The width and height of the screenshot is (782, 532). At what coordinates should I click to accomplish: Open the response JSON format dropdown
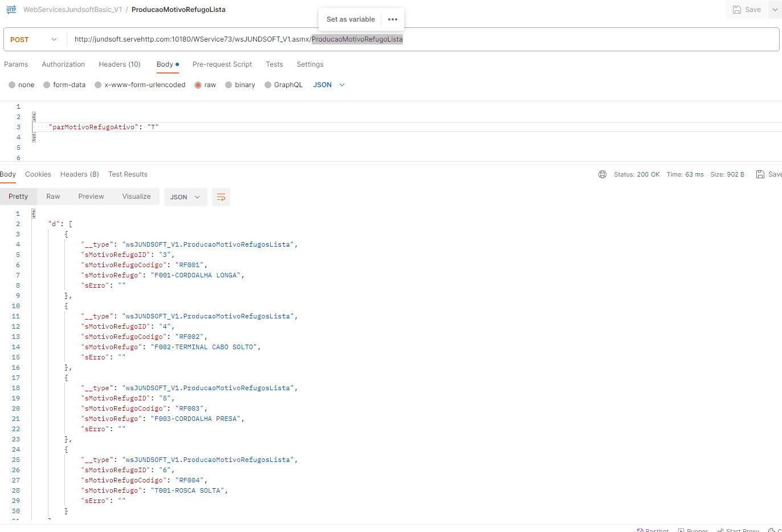[186, 197]
